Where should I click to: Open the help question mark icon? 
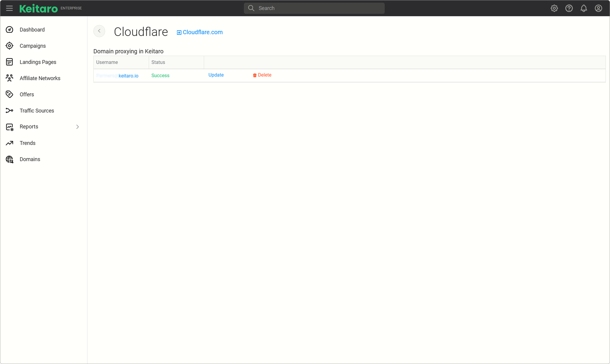tap(569, 8)
